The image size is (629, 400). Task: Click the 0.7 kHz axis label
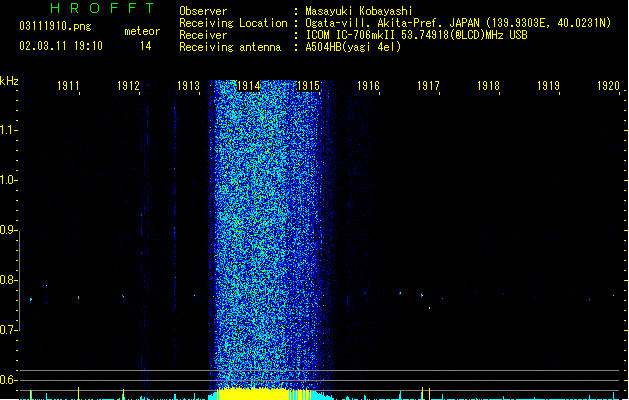[8, 330]
